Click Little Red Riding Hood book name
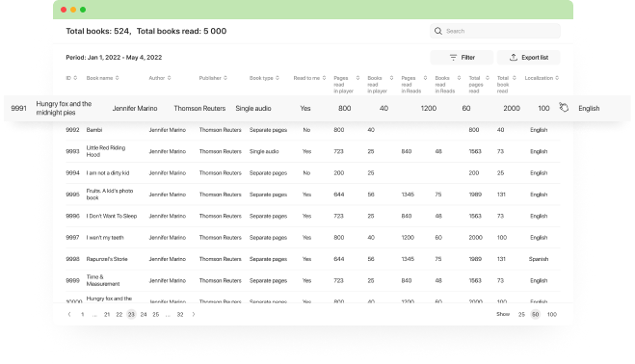This screenshot has height=364, width=635. pyautogui.click(x=106, y=151)
